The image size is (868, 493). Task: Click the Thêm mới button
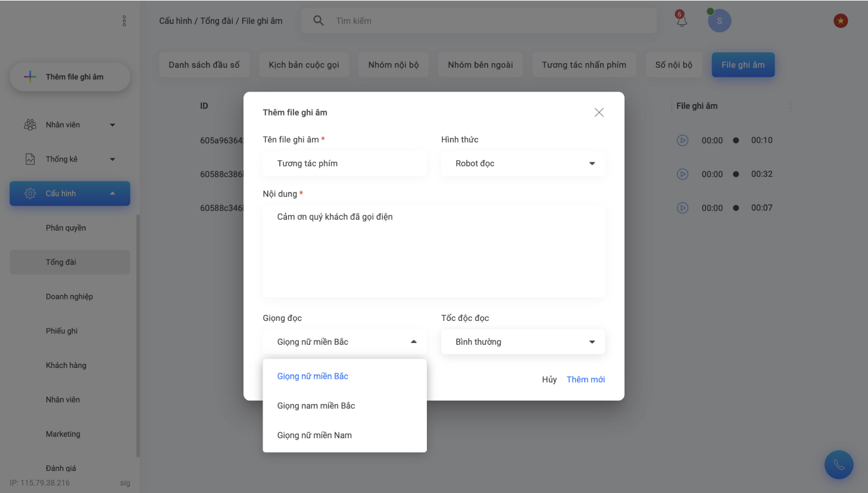point(585,379)
